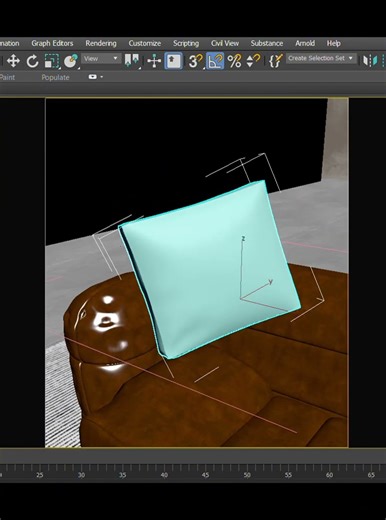Open the Scripting menu
Image resolution: width=386 pixels, height=520 pixels.
186,43
